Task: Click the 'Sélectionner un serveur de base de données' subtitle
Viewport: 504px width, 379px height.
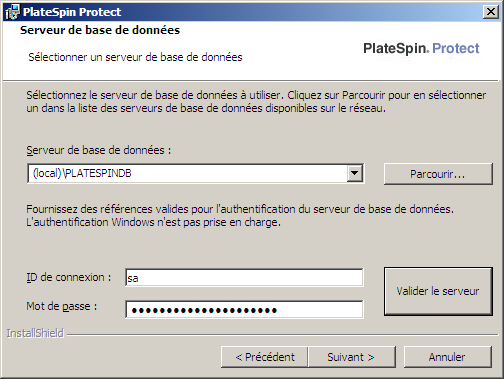Action: coord(135,57)
